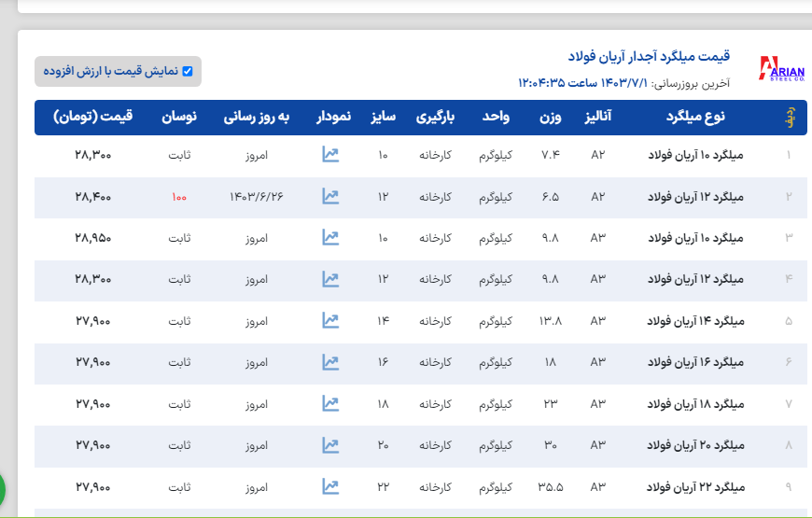Click the نوع میلگرد column header
The width and height of the screenshot is (812, 518).
pos(695,117)
